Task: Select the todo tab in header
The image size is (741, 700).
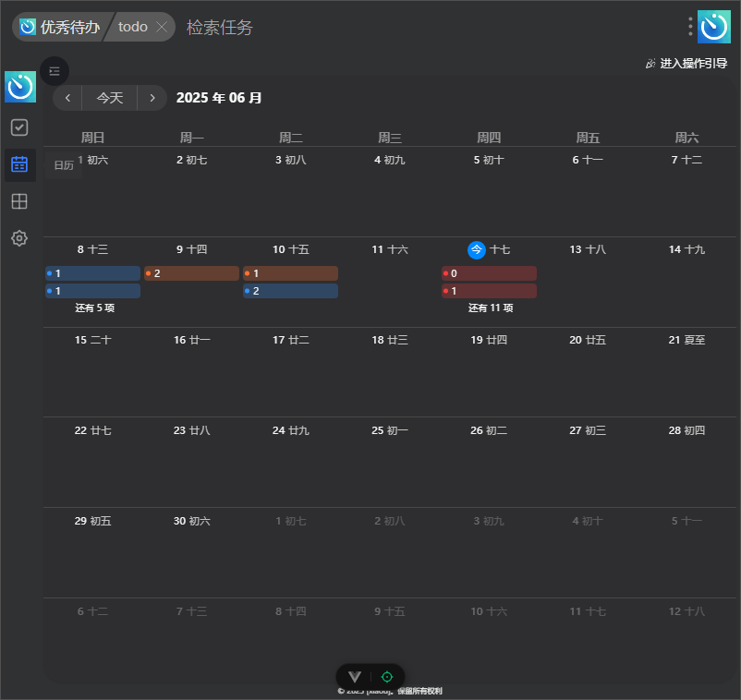Action: [133, 28]
